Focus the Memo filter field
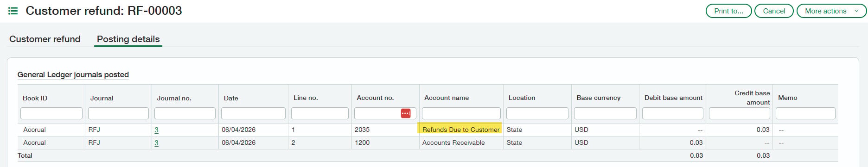Screen dimensions: 868x167 [x=805, y=113]
